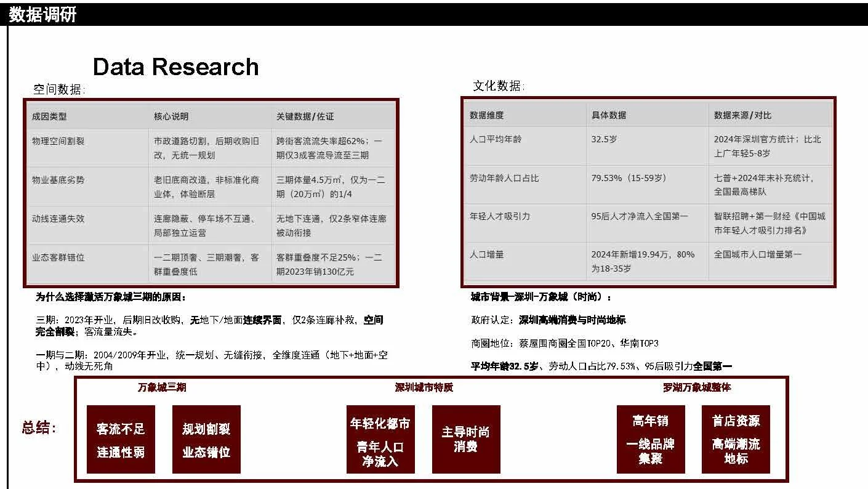Viewport: 868px width, 489px height.
Task: Click the 数据调研 page header title
Action: (42, 14)
